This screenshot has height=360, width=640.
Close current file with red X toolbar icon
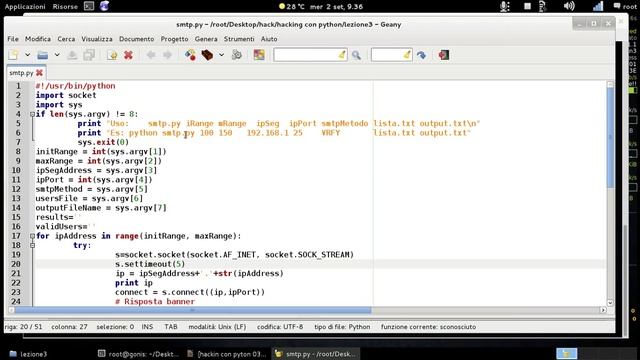(x=128, y=55)
